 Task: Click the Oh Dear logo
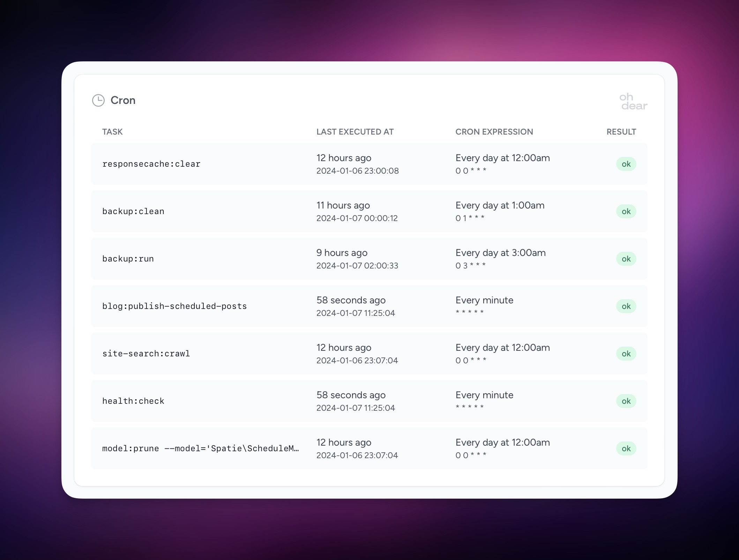click(x=633, y=102)
